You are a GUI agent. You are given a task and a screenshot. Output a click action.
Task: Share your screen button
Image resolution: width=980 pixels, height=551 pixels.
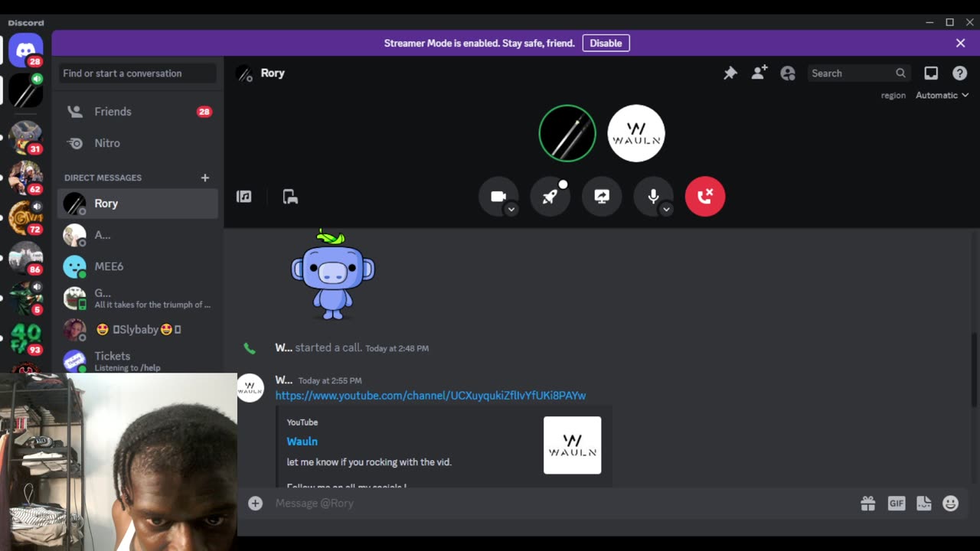point(602,197)
